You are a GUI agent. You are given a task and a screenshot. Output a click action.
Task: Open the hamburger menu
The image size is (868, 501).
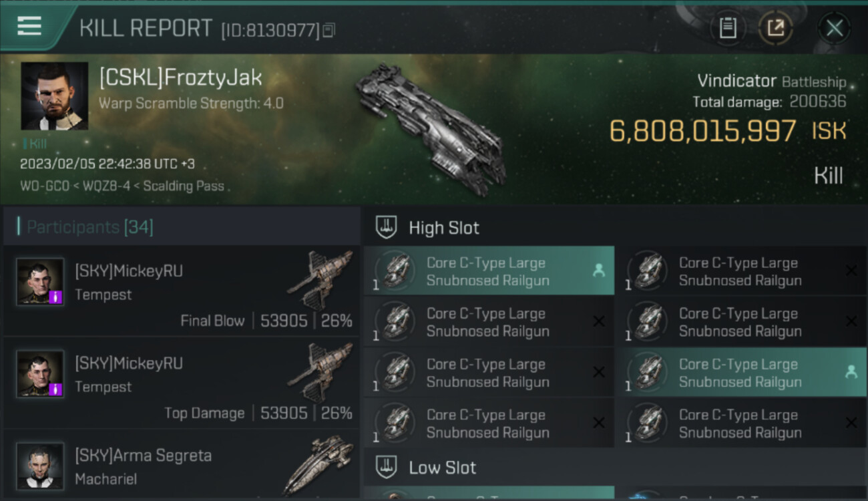pos(29,27)
